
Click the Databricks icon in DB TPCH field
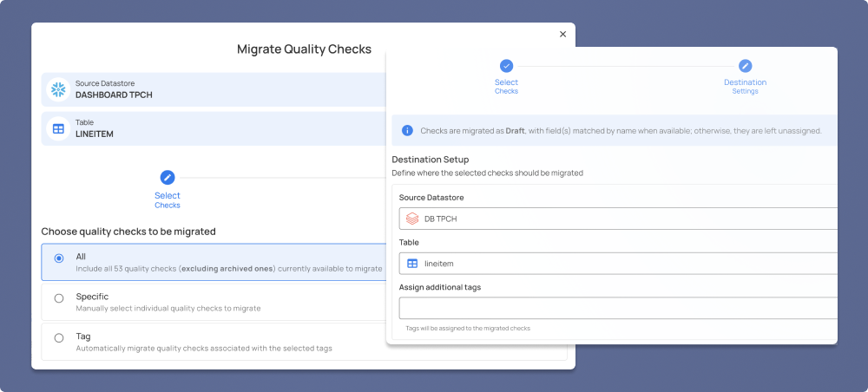coord(411,219)
